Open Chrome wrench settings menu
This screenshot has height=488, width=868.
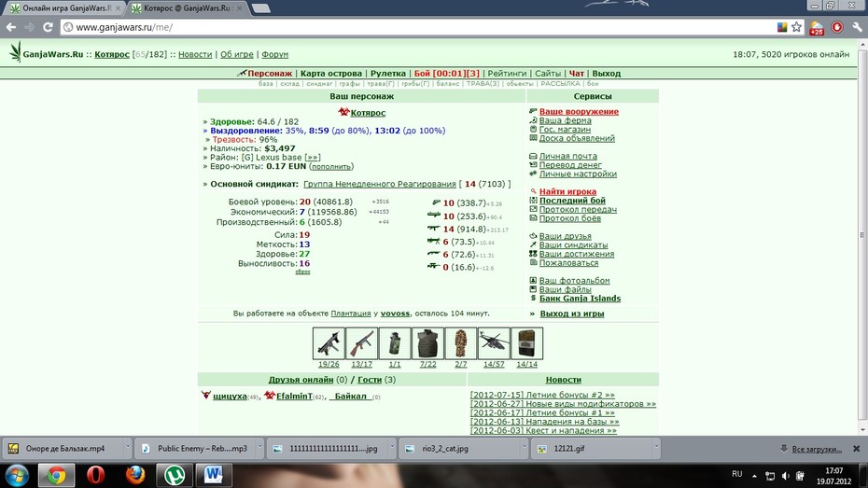coord(857,27)
